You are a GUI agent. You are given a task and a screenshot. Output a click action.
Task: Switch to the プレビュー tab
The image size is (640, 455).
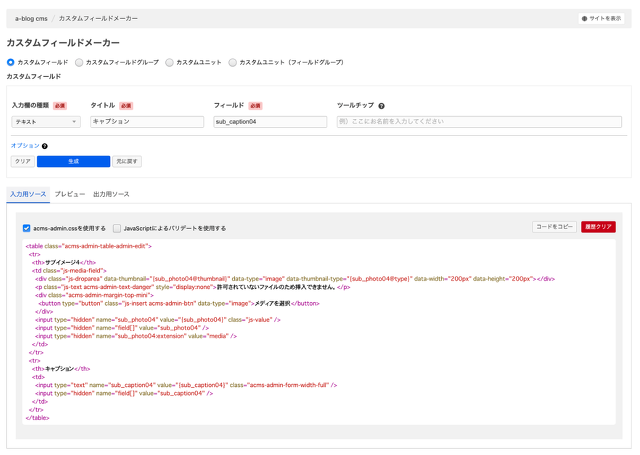click(70, 193)
